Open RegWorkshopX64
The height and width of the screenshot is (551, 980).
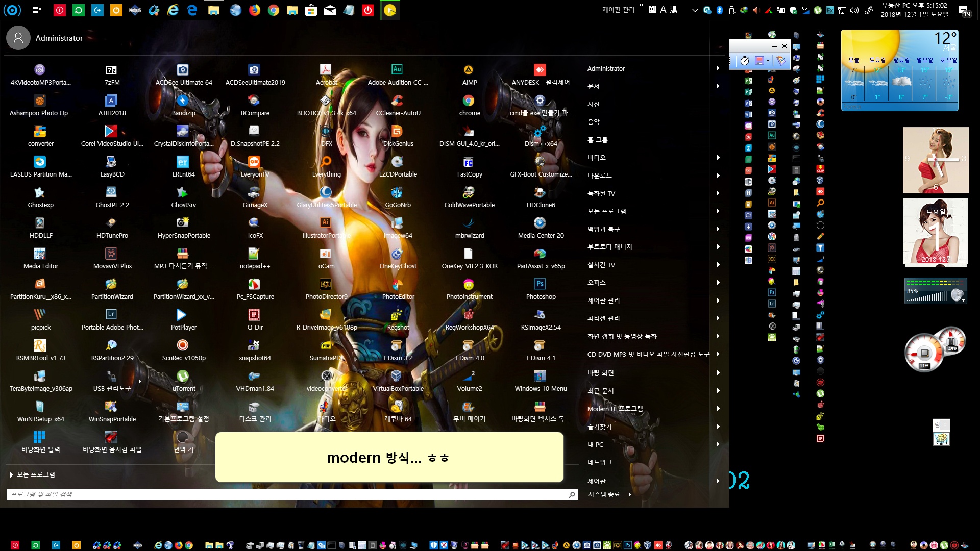click(x=469, y=315)
